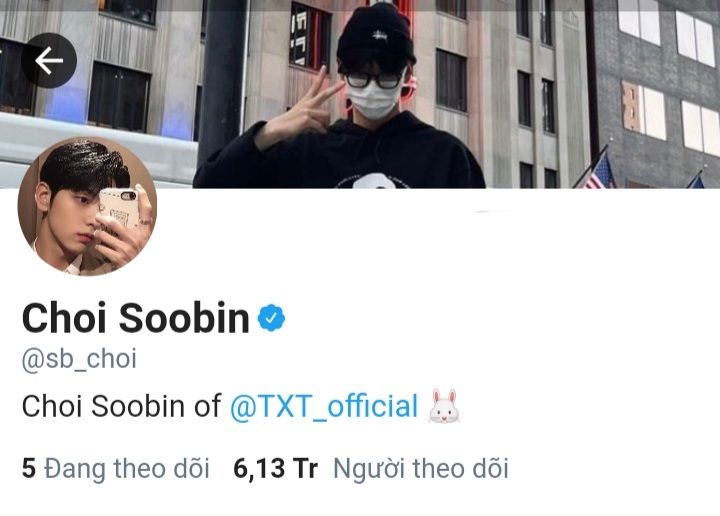
Task: Open Choi Soobin's circular profile picture
Action: point(87,206)
